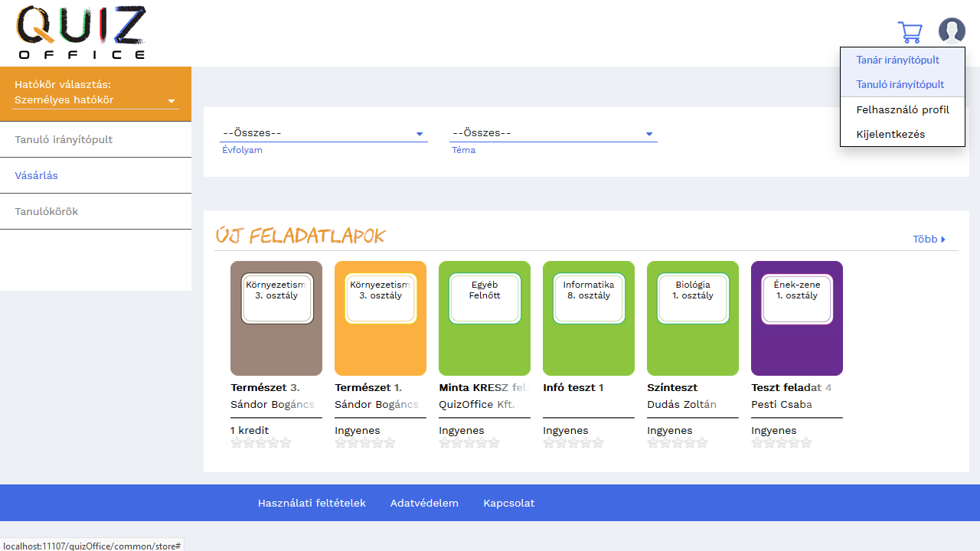Expand the Téma dropdown

553,134
